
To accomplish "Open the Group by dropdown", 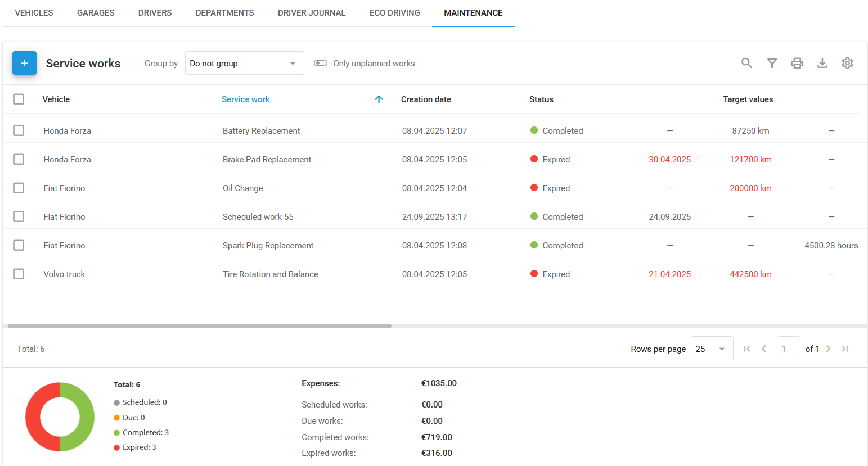I will (x=244, y=63).
